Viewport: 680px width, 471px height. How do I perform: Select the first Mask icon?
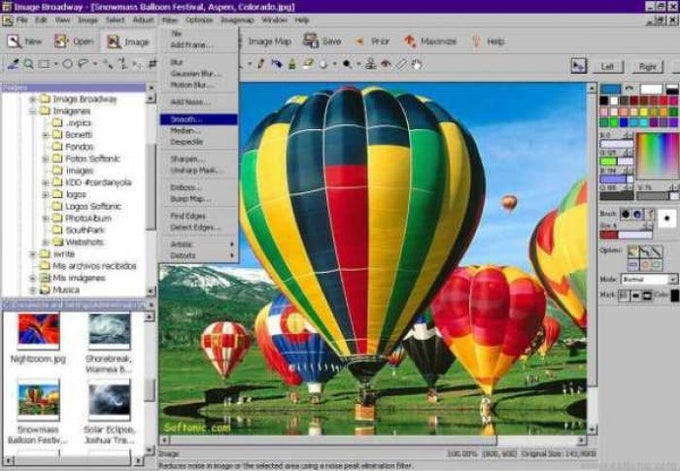click(624, 295)
